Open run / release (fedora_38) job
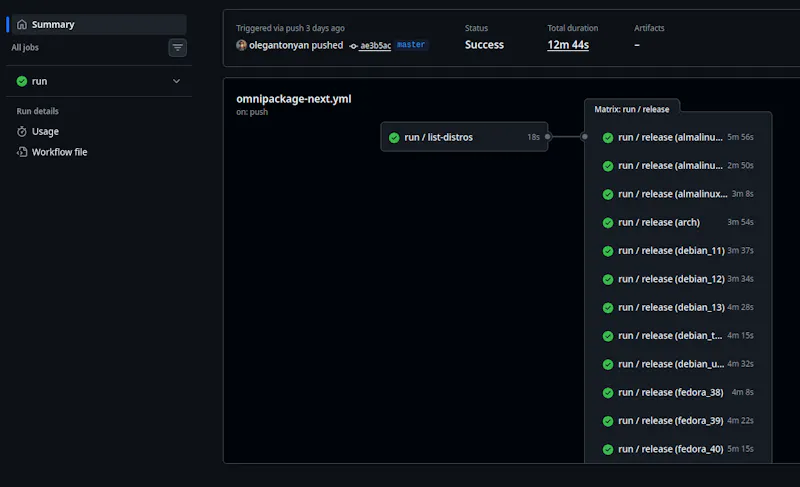 click(678, 392)
